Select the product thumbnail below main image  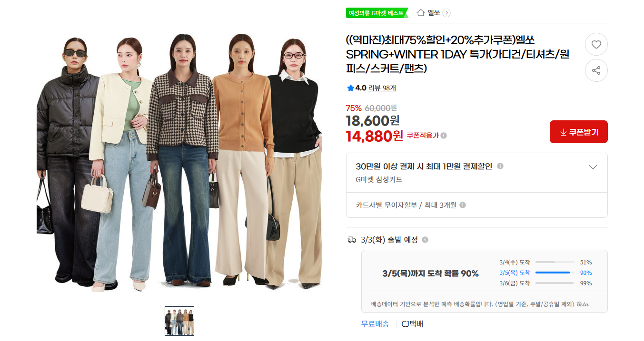click(x=179, y=321)
